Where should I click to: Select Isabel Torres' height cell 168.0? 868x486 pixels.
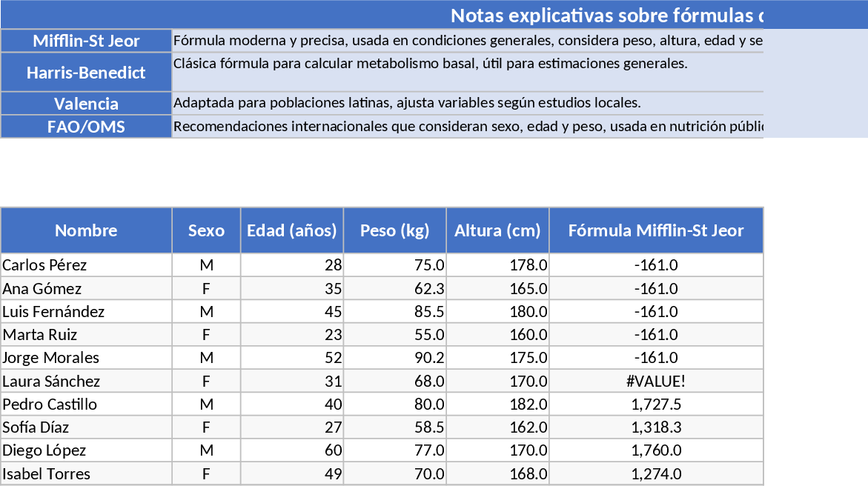497,474
